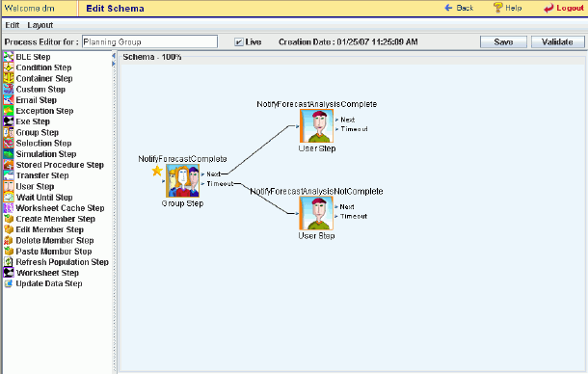
Task: Click the 'Worksheet Cache Step' label
Action: [x=60, y=208]
